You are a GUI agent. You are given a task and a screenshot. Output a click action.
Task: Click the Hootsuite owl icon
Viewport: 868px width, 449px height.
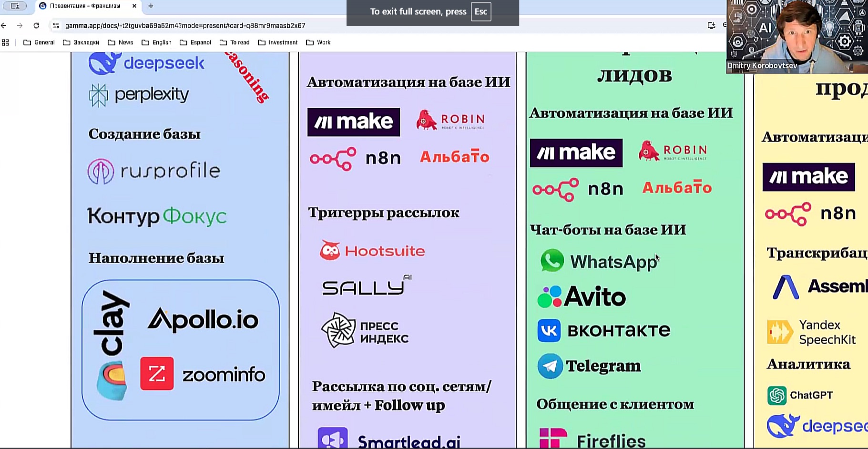click(x=330, y=250)
